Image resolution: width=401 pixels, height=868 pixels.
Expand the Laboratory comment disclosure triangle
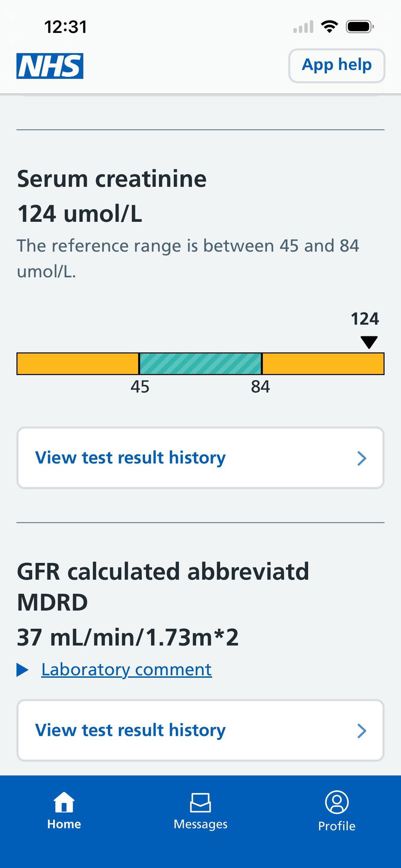[x=23, y=669]
